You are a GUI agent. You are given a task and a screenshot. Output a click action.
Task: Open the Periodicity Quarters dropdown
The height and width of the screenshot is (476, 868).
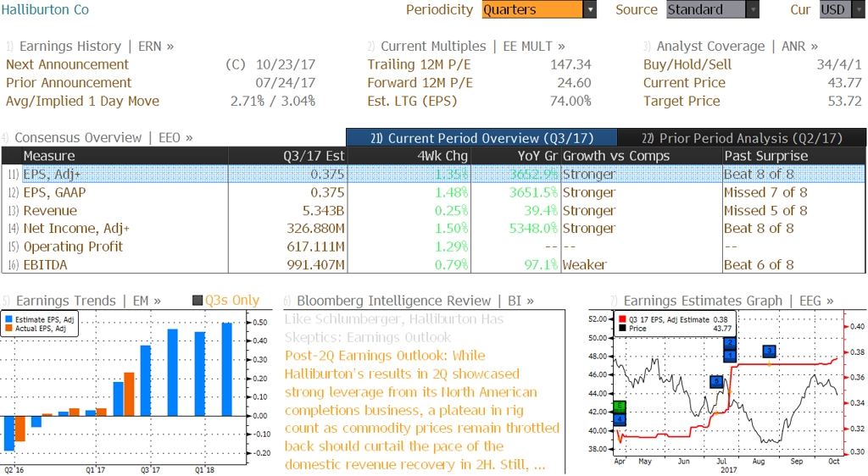pyautogui.click(x=539, y=9)
